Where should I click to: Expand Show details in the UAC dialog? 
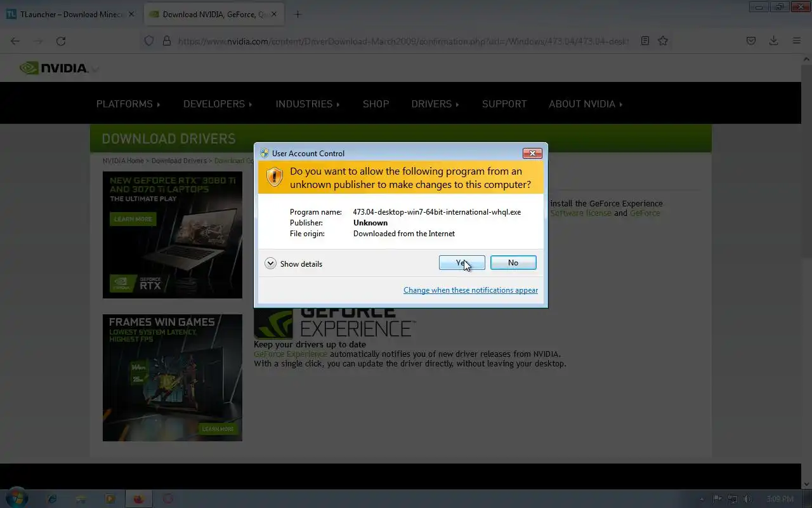pyautogui.click(x=294, y=264)
